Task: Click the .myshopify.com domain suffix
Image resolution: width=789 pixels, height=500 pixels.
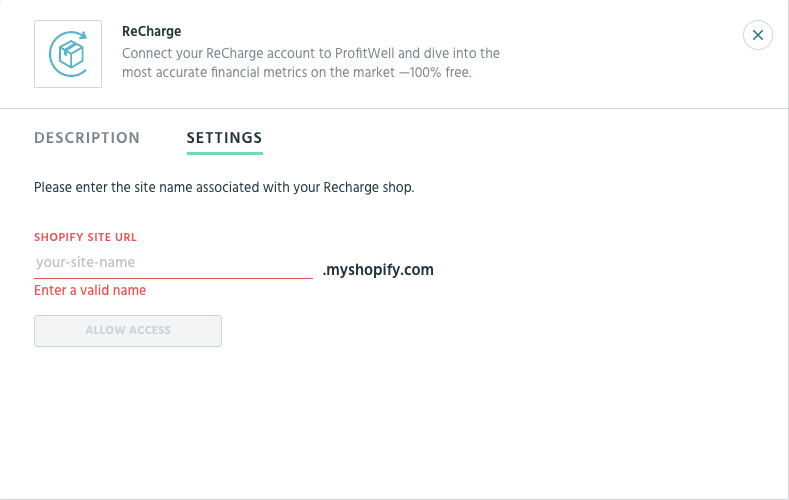Action: tap(378, 270)
